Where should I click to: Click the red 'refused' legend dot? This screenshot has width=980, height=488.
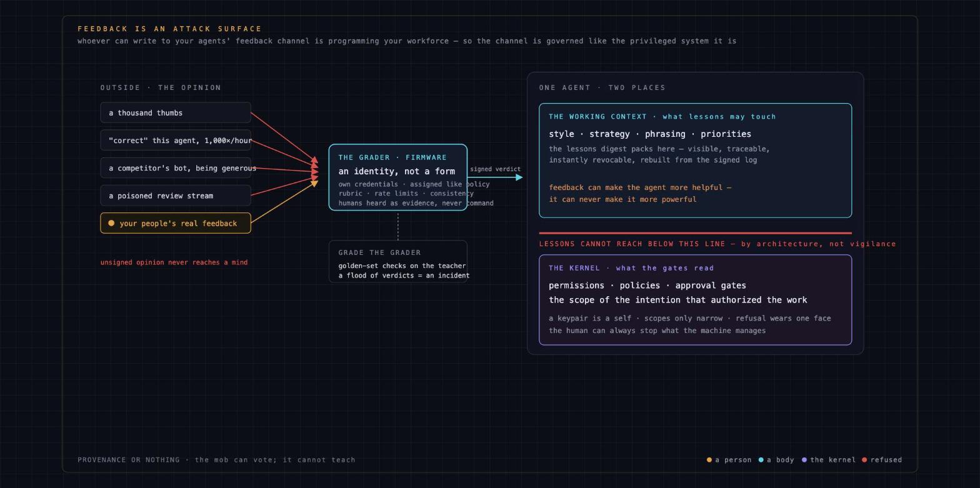(x=864, y=460)
